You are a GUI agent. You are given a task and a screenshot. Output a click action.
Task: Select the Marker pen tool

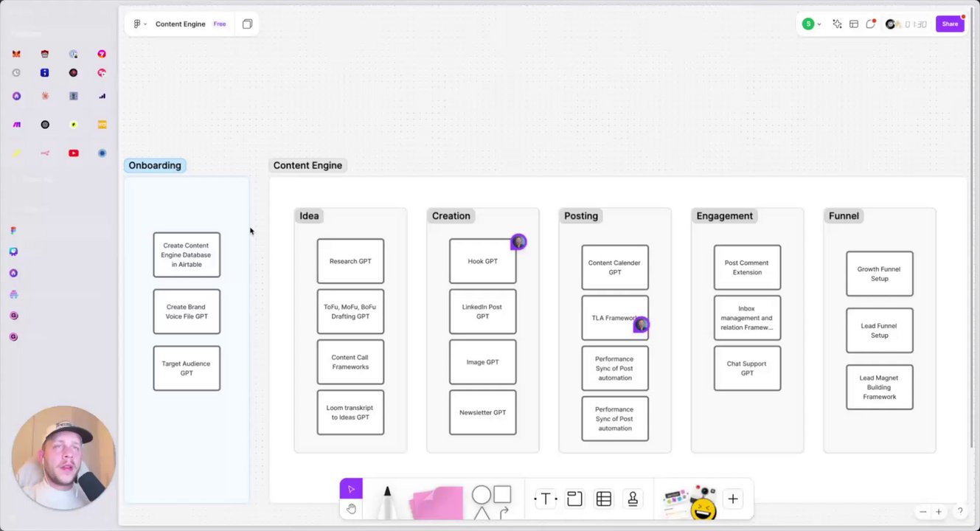pyautogui.click(x=386, y=502)
